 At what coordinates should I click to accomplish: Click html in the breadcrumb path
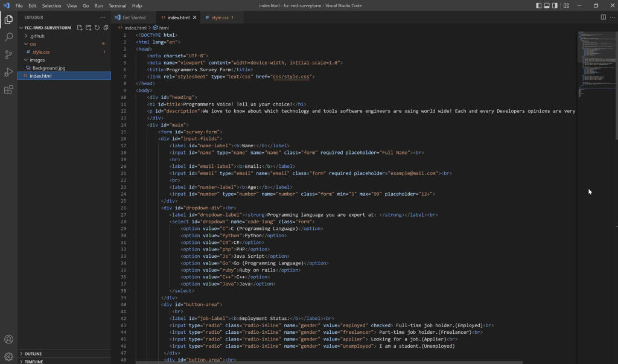(x=164, y=28)
